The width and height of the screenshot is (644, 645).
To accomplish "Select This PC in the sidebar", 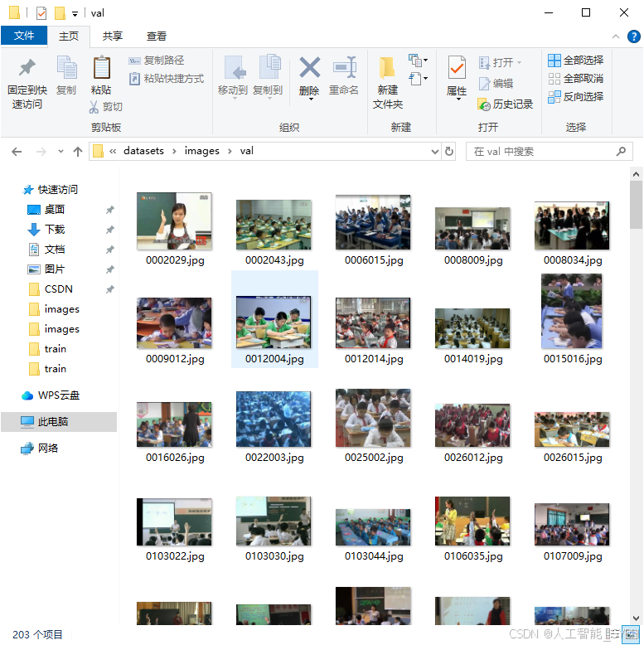I will pos(59,422).
